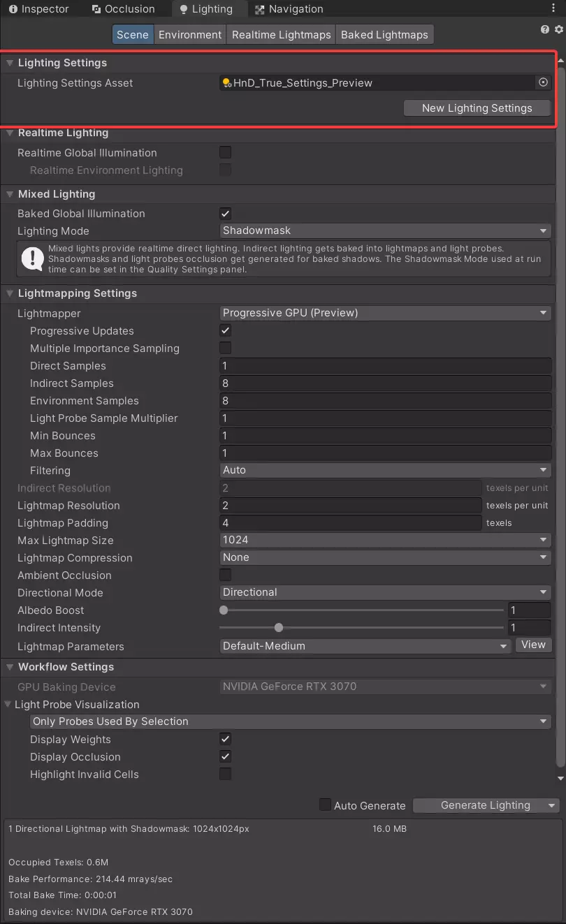Viewport: 566px width, 924px height.
Task: Click the help question mark icon
Action: 545,29
